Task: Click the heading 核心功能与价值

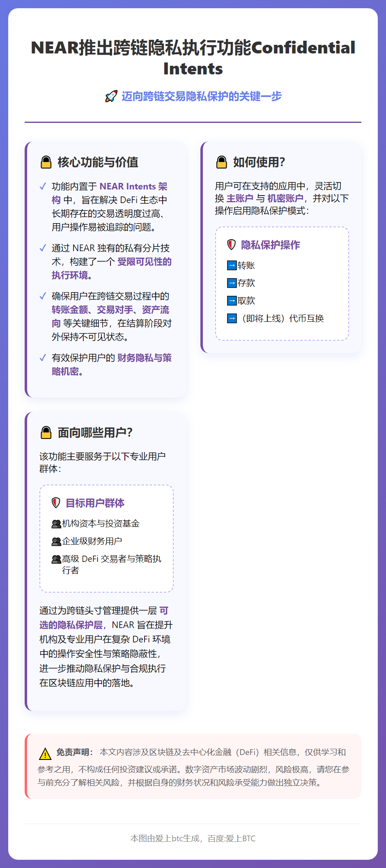Action: (98, 162)
